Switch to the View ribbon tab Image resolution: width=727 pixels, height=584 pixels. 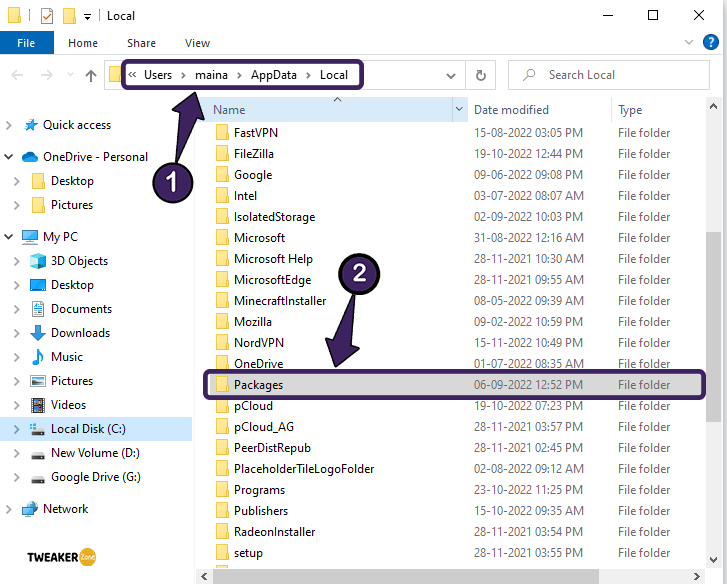[x=198, y=43]
